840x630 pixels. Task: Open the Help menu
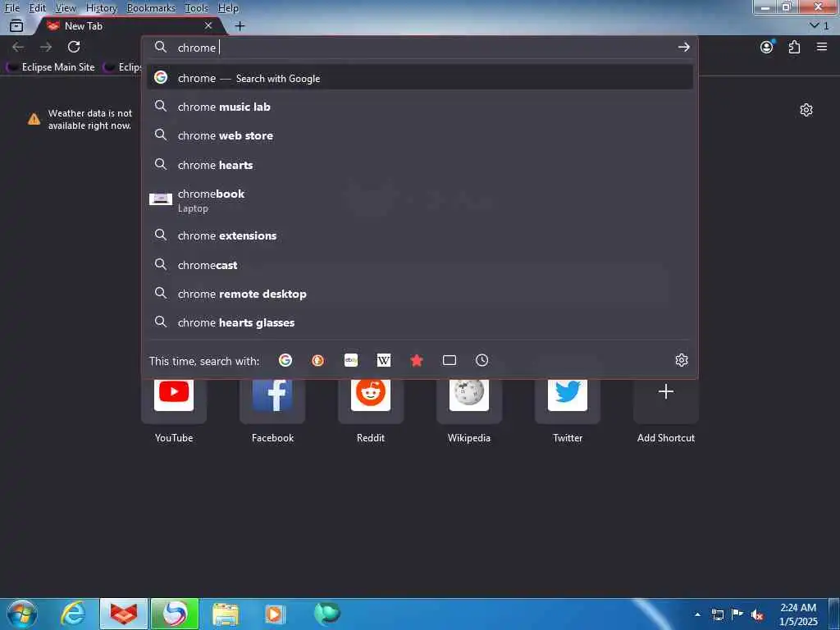(x=228, y=8)
